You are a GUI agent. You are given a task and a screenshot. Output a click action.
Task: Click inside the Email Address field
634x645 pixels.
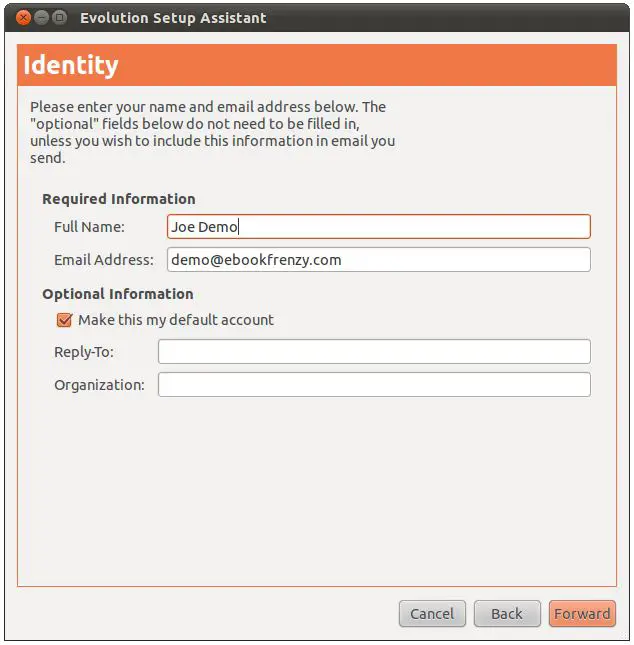coord(379,260)
